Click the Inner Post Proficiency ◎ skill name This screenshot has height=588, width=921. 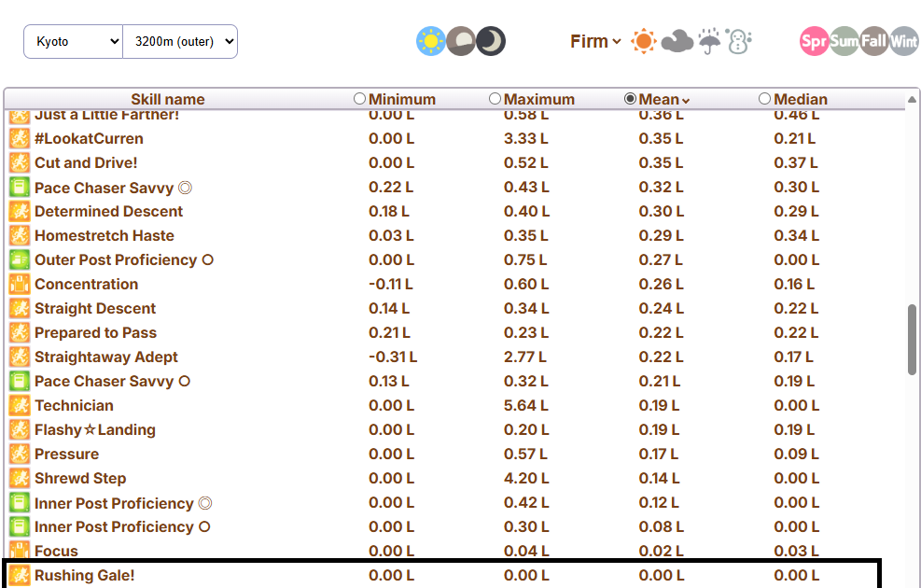tap(123, 503)
